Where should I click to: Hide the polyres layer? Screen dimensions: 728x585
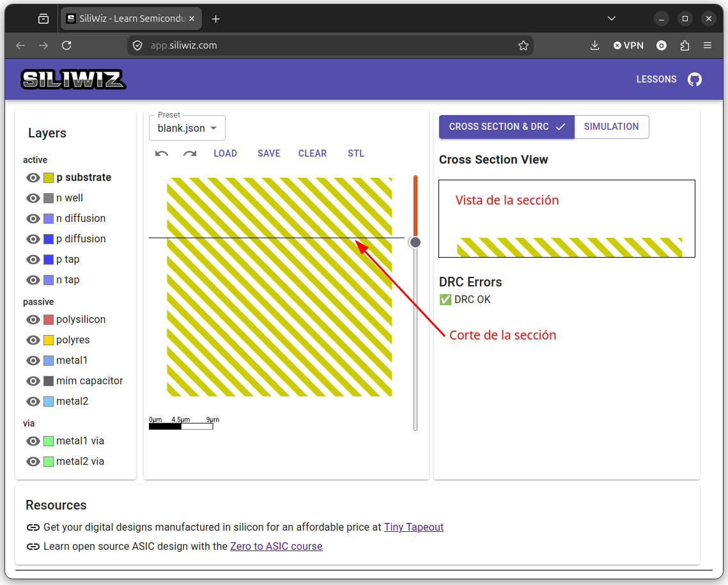click(x=33, y=340)
